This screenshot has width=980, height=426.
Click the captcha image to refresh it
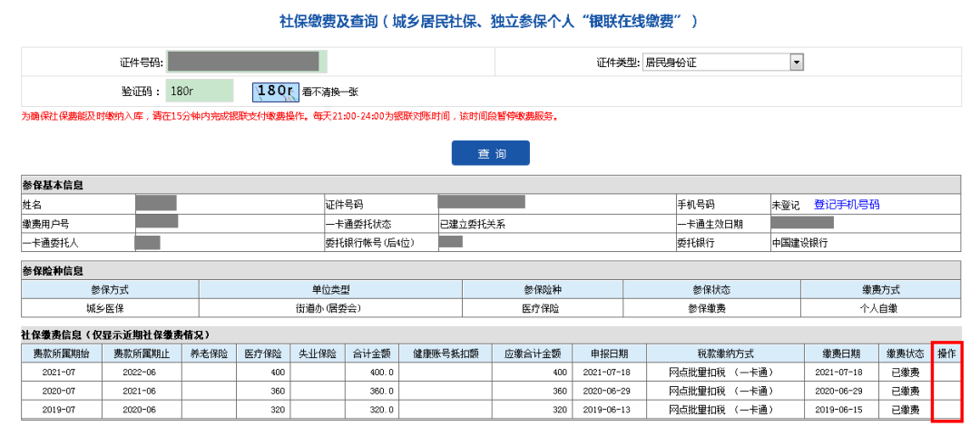click(x=274, y=91)
